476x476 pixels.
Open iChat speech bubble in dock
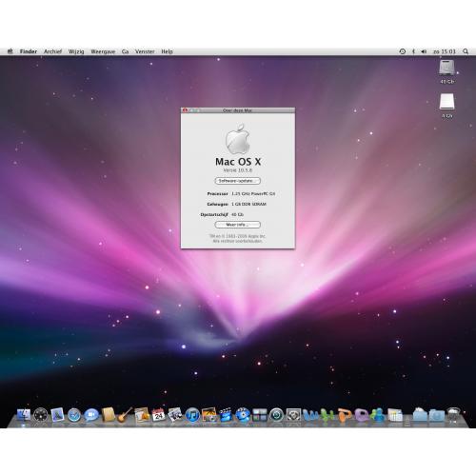coord(91,415)
